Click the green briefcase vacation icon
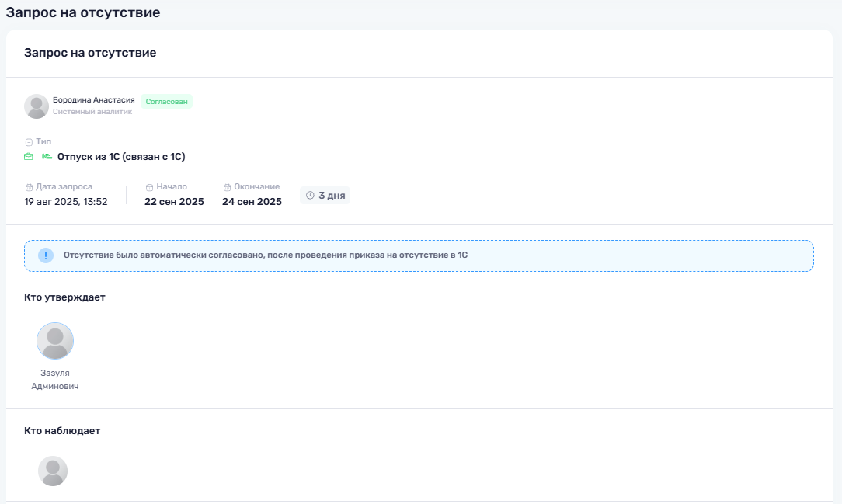The width and height of the screenshot is (842, 504). pyautogui.click(x=29, y=157)
